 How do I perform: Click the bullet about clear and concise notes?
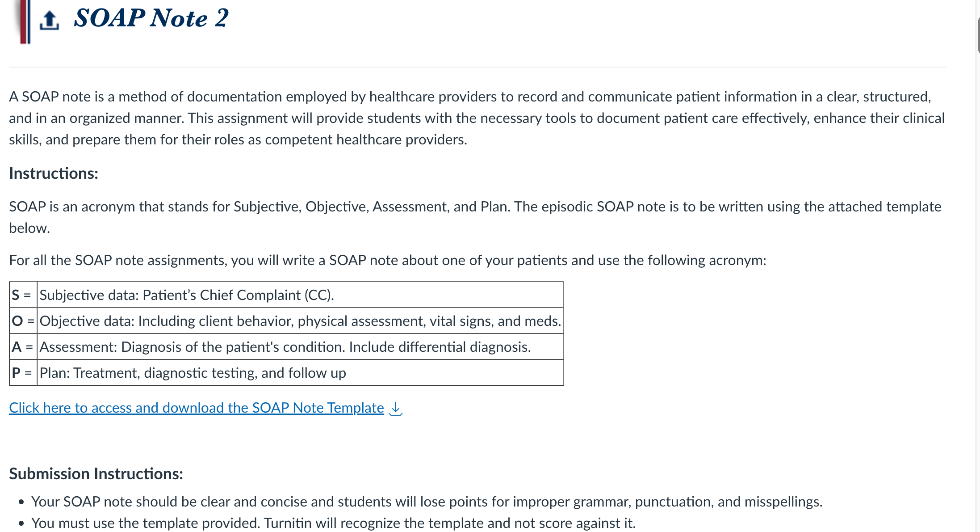click(x=427, y=502)
